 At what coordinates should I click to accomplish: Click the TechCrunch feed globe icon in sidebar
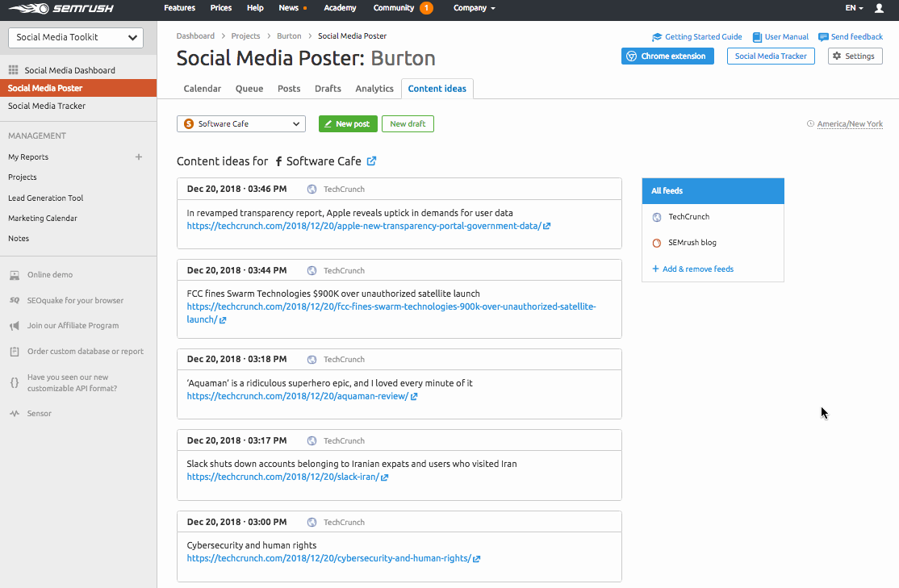(x=657, y=217)
